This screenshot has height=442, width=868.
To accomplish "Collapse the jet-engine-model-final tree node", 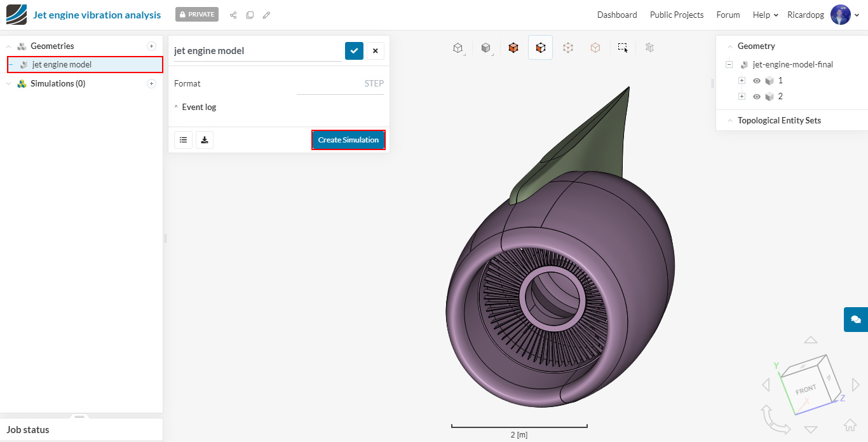I will point(729,64).
